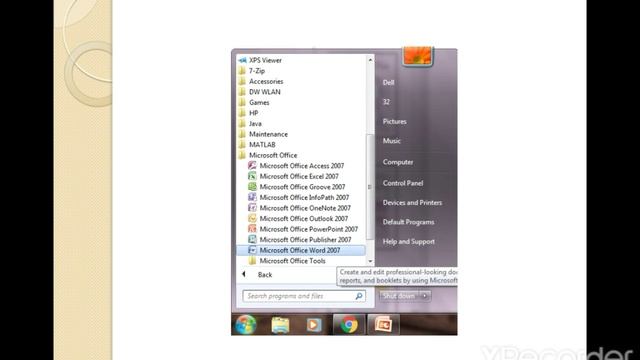This screenshot has width=640, height=360.
Task: Expand the 7-Zip folder label
Action: click(x=257, y=71)
